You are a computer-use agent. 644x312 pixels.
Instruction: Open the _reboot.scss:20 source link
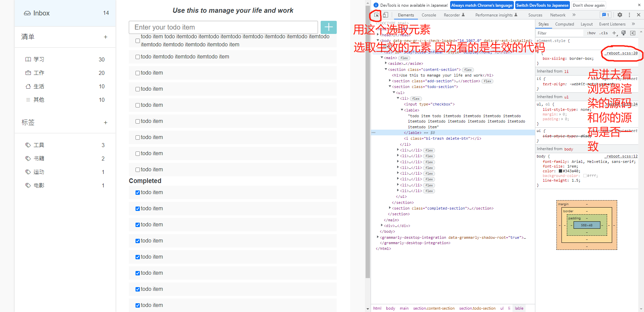(x=622, y=53)
